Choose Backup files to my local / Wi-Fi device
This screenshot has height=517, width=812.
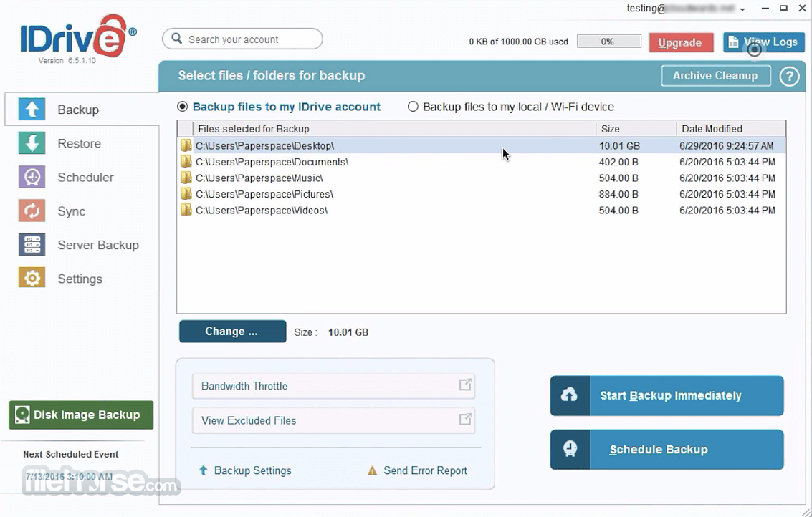pyautogui.click(x=414, y=107)
